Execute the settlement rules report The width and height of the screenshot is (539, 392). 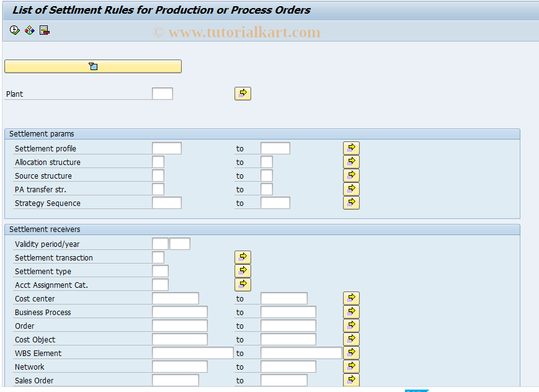coord(14,29)
